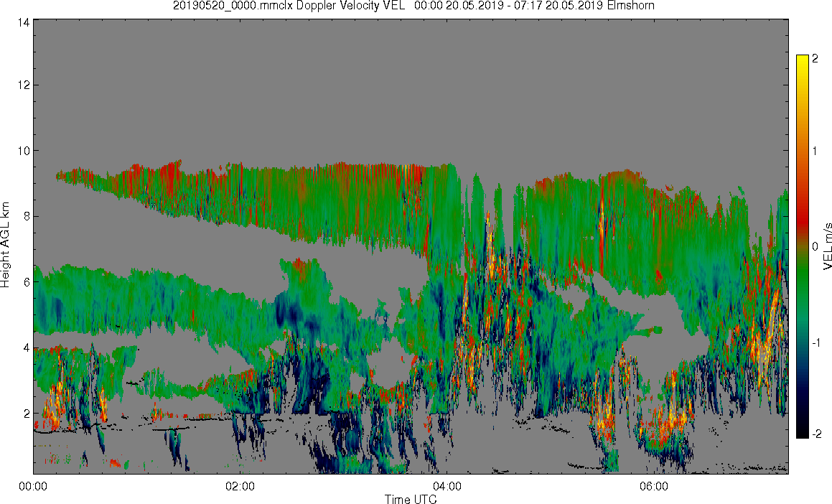This screenshot has height=504, width=832.
Task: Click the colorbar '-1' value
Action: (x=817, y=342)
